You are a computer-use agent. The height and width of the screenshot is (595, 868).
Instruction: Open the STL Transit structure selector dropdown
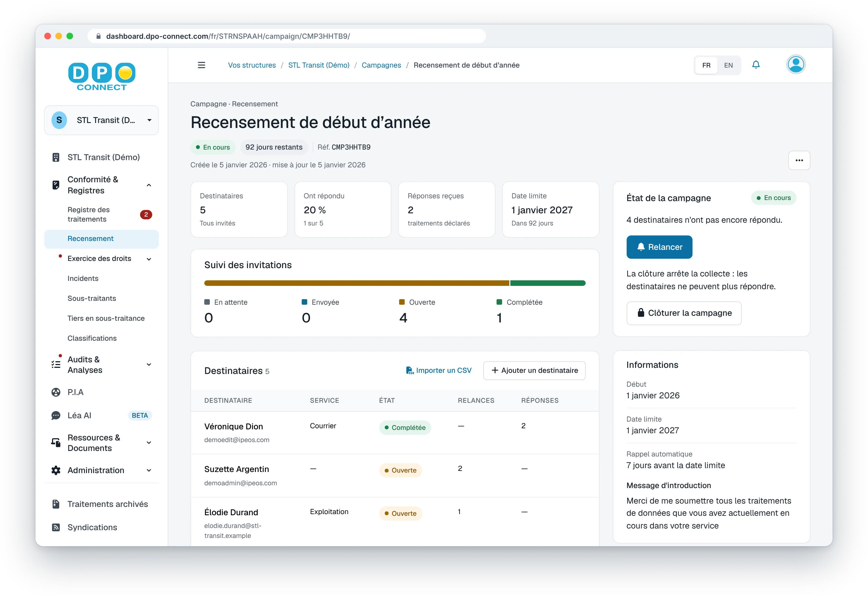102,120
